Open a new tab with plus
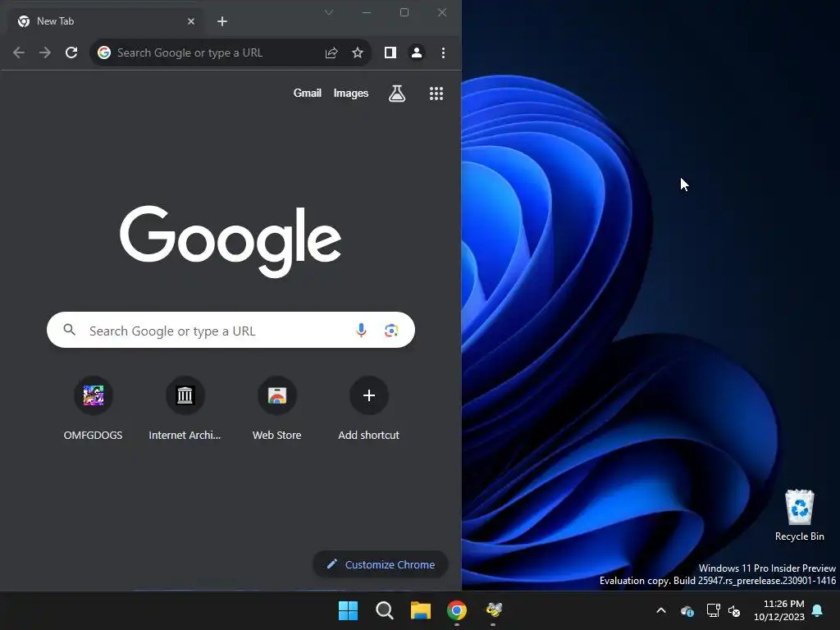Viewport: 840px width, 630px height. pyautogui.click(x=222, y=21)
